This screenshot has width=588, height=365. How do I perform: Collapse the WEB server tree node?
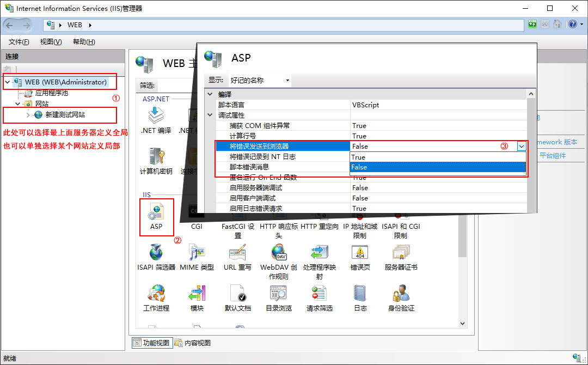click(x=7, y=82)
